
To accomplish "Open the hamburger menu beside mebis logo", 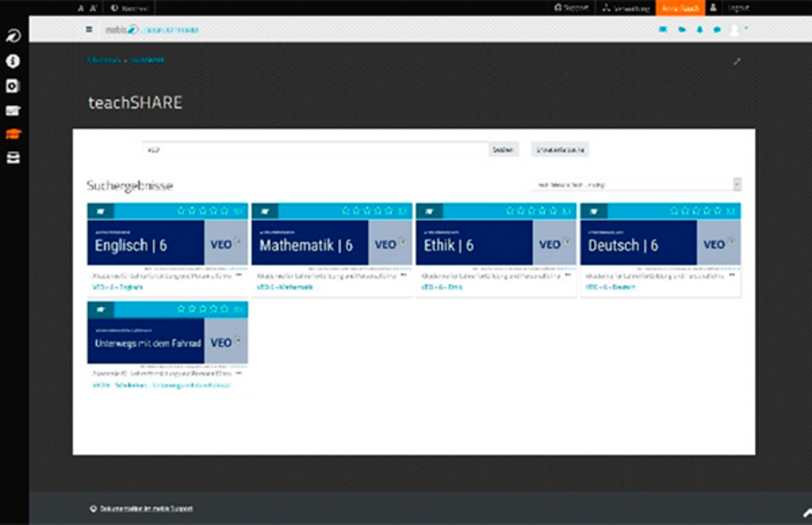I will [x=89, y=30].
